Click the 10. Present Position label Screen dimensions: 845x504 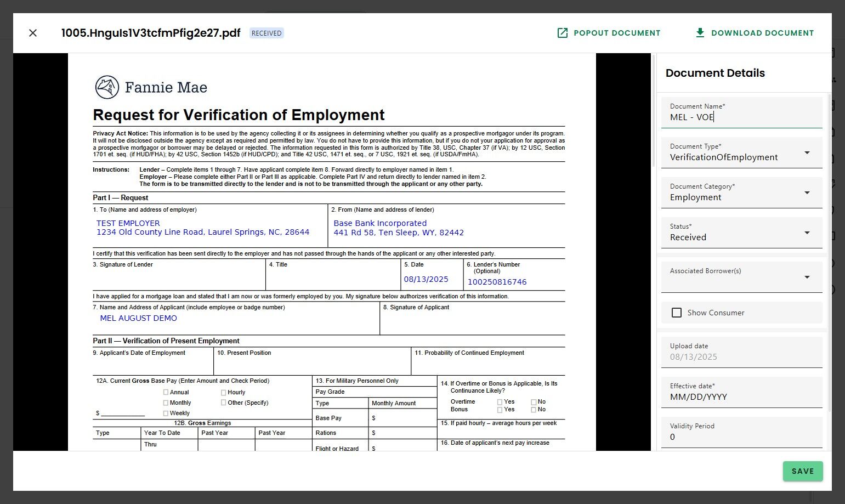[x=244, y=353]
